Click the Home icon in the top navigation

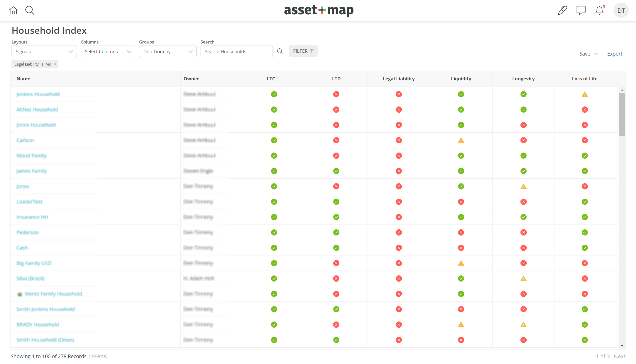click(13, 10)
